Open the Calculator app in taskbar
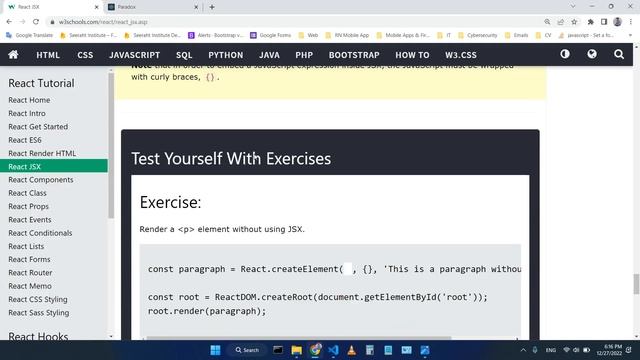Screen dimensions: 640x360 coord(370,350)
